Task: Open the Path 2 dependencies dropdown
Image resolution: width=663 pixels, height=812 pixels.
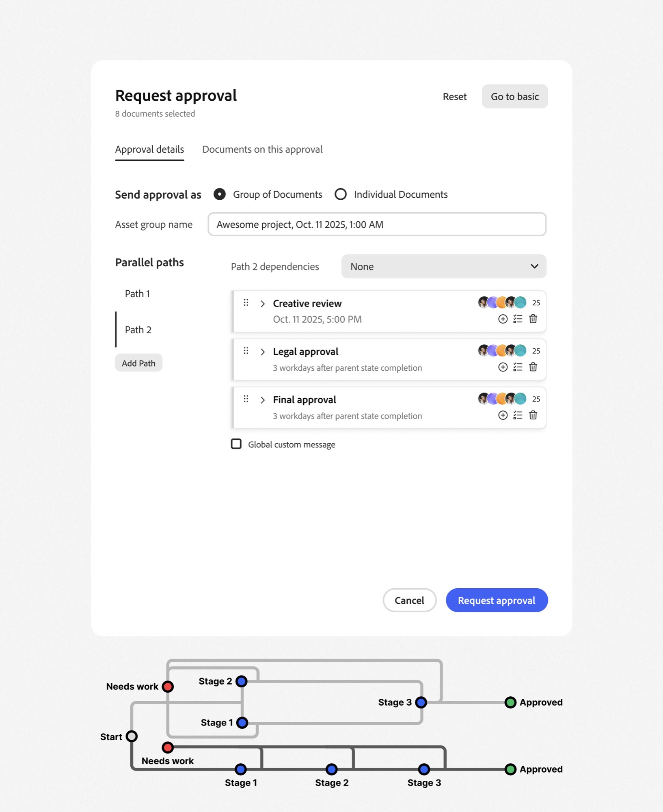Action: coord(444,266)
